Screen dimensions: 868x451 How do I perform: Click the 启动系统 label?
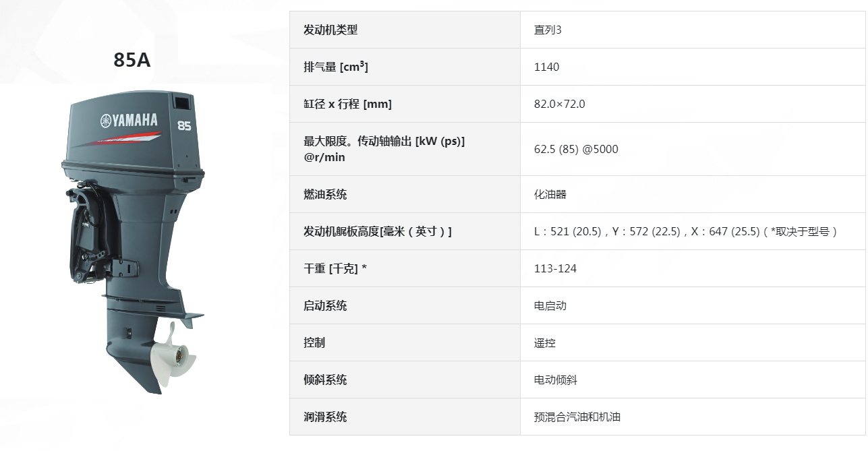pyautogui.click(x=325, y=305)
